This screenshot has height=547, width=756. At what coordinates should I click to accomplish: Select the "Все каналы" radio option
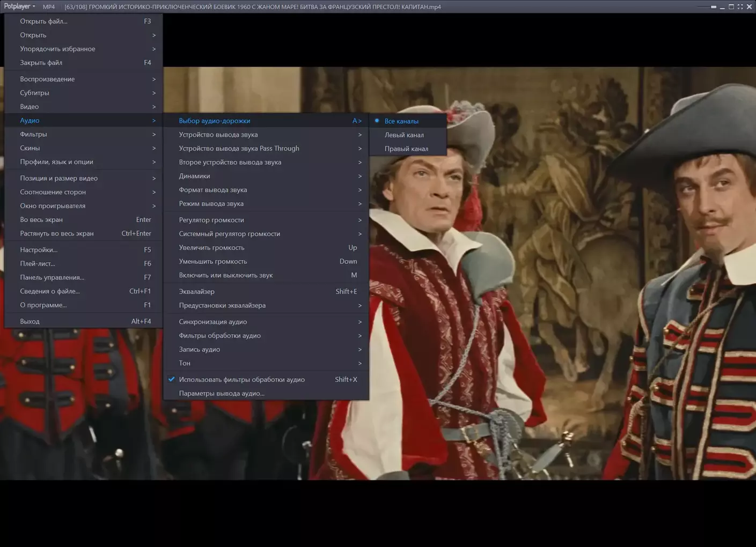(401, 121)
